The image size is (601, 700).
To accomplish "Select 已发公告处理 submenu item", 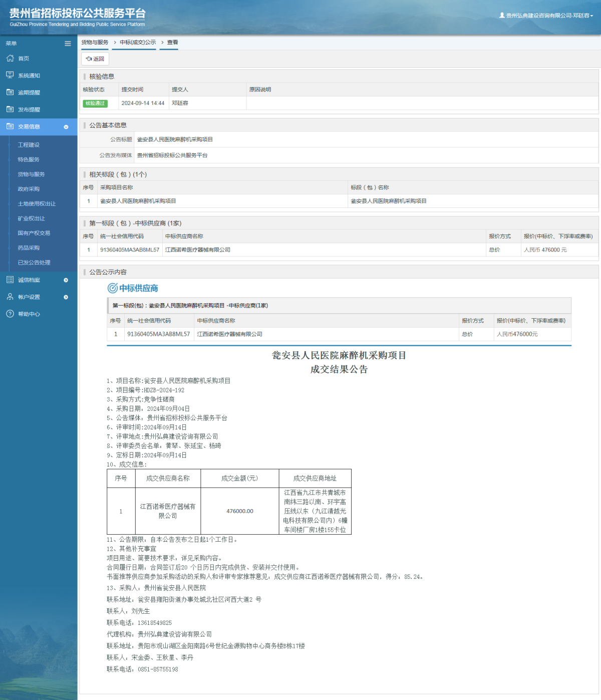I will point(34,263).
